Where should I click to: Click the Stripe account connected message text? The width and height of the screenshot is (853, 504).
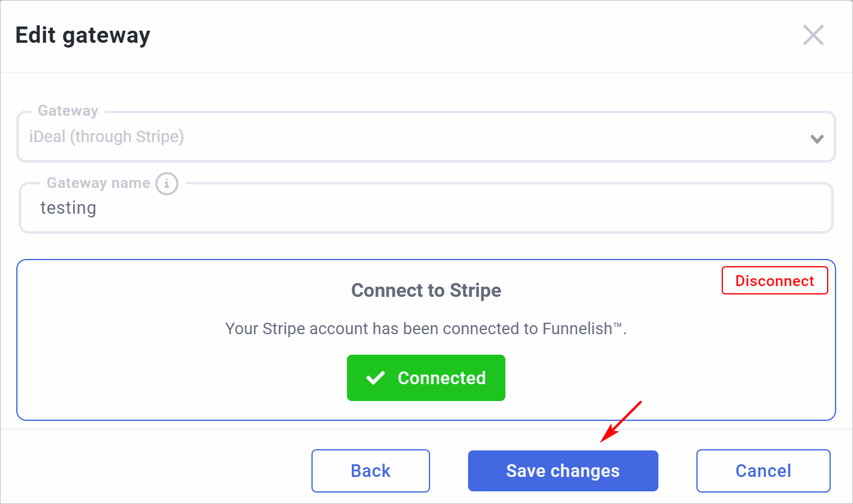coord(426,329)
